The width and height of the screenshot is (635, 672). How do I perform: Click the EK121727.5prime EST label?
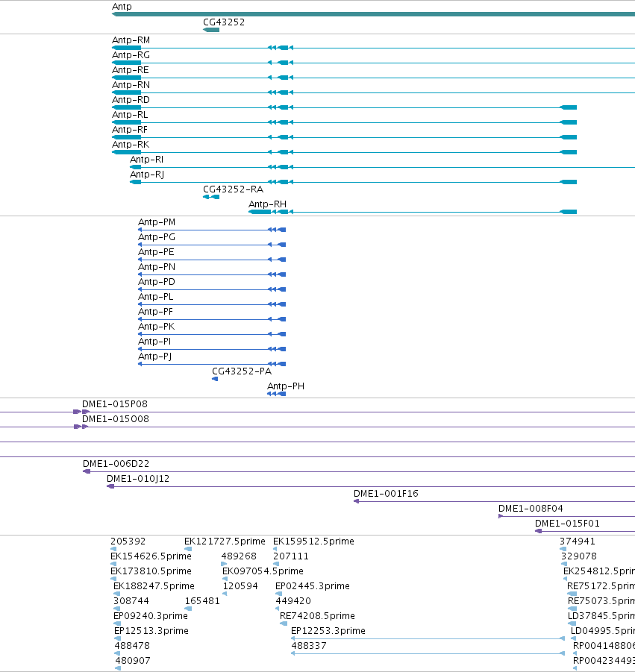tap(225, 541)
